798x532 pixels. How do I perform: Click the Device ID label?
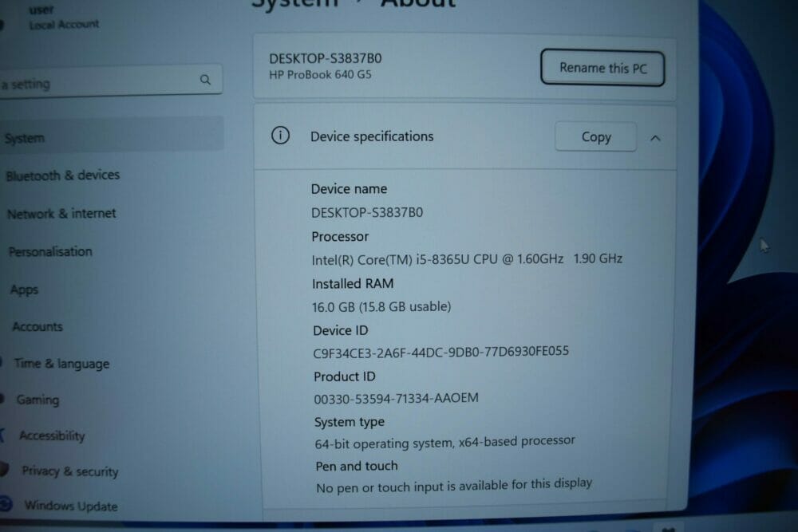point(341,330)
